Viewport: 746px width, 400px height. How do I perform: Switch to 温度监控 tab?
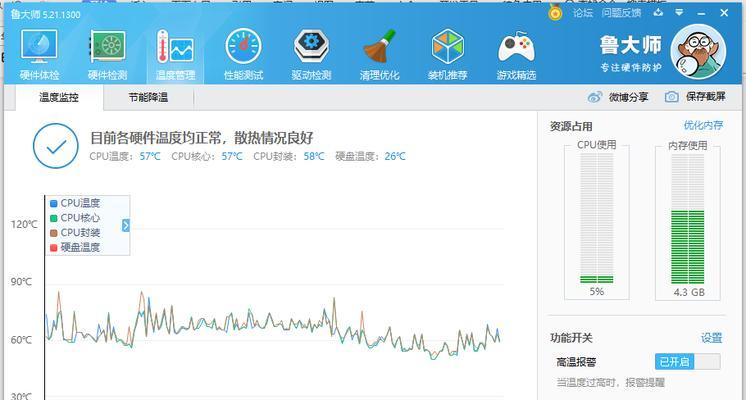59,98
